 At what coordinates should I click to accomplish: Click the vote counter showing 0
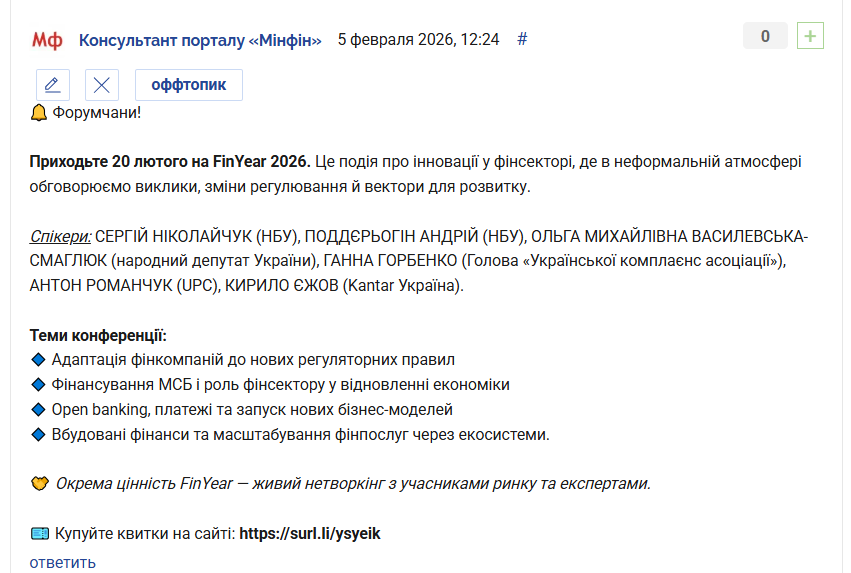tap(766, 37)
